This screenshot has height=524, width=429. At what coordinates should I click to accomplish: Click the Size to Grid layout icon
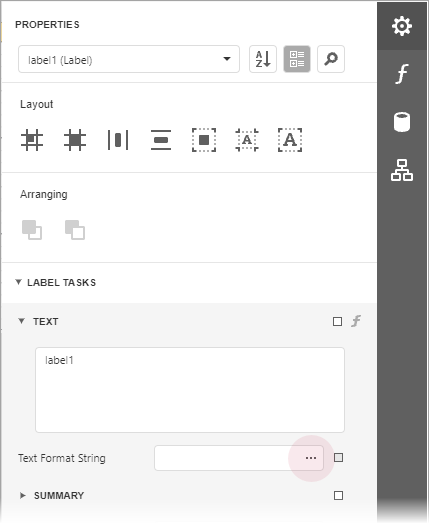click(75, 140)
